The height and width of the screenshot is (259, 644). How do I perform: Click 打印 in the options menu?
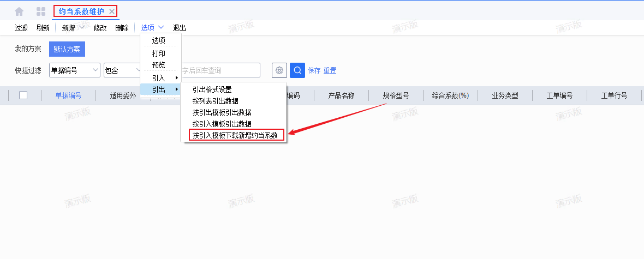[x=158, y=53]
